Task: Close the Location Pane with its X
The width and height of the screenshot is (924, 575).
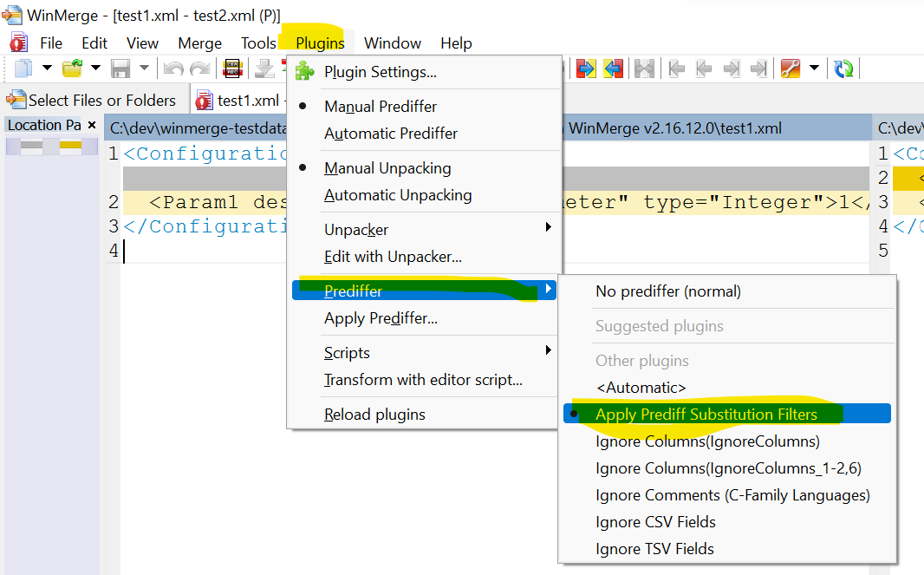Action: pos(91,125)
